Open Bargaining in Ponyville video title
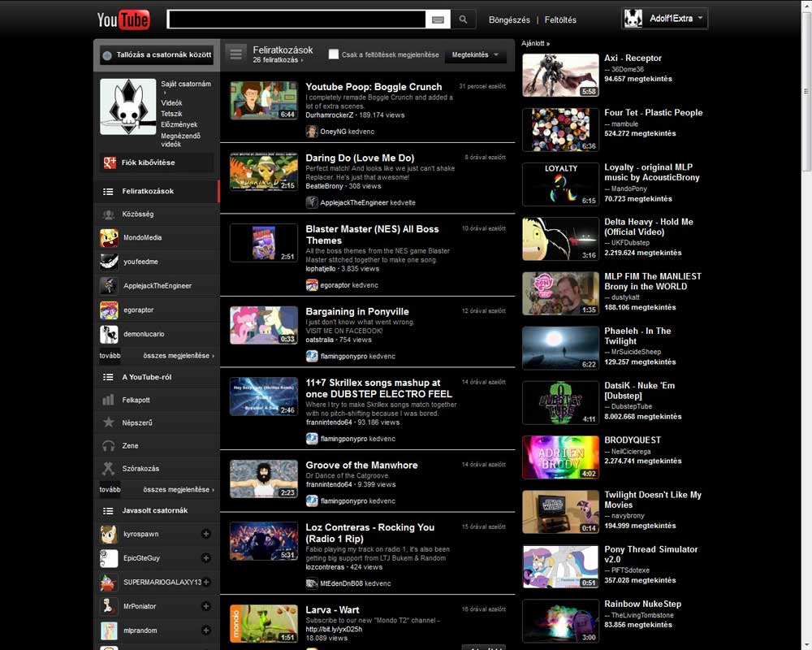Screen dimensions: 812x650 coord(357,312)
